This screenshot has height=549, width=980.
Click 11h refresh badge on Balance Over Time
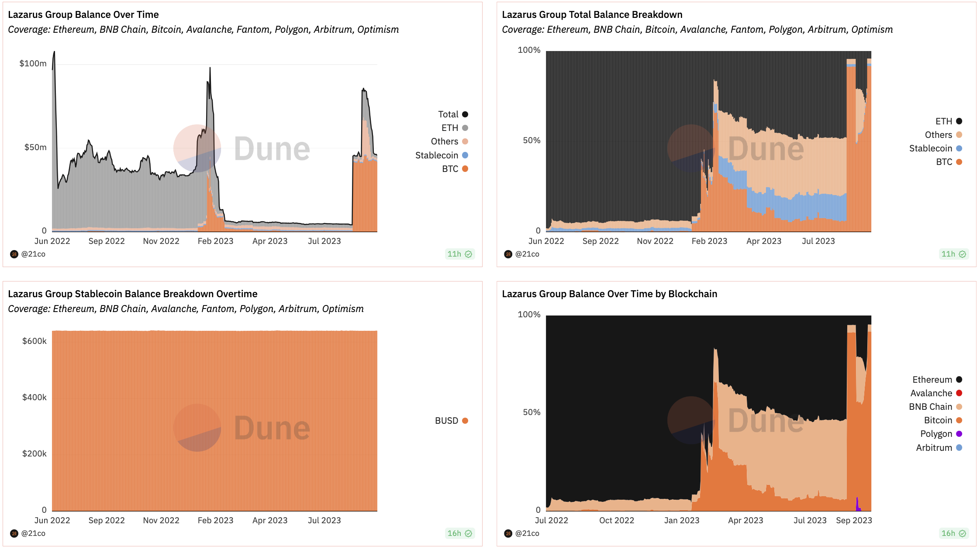[x=459, y=254]
